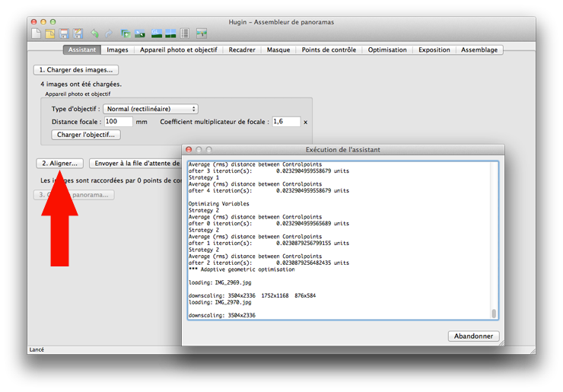Click the Charger l'objectif button
This screenshot has width=563, height=392.
click(x=86, y=135)
